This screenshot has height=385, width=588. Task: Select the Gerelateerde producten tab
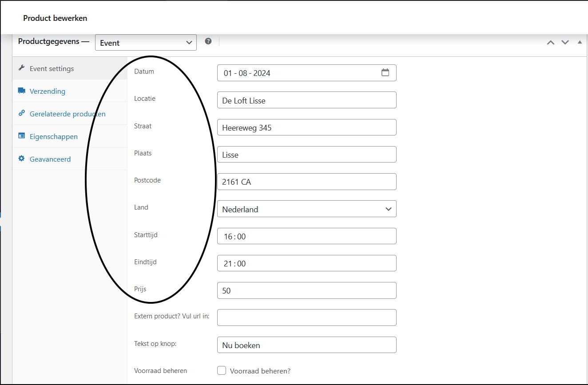coord(68,114)
